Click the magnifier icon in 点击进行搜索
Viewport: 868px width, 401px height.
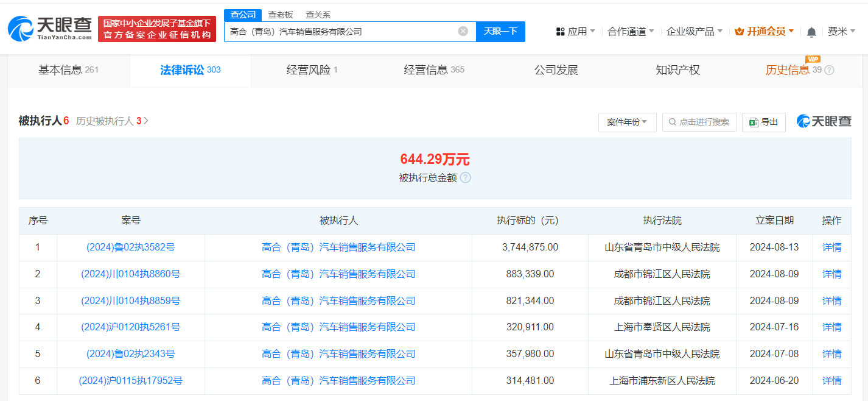pos(672,122)
